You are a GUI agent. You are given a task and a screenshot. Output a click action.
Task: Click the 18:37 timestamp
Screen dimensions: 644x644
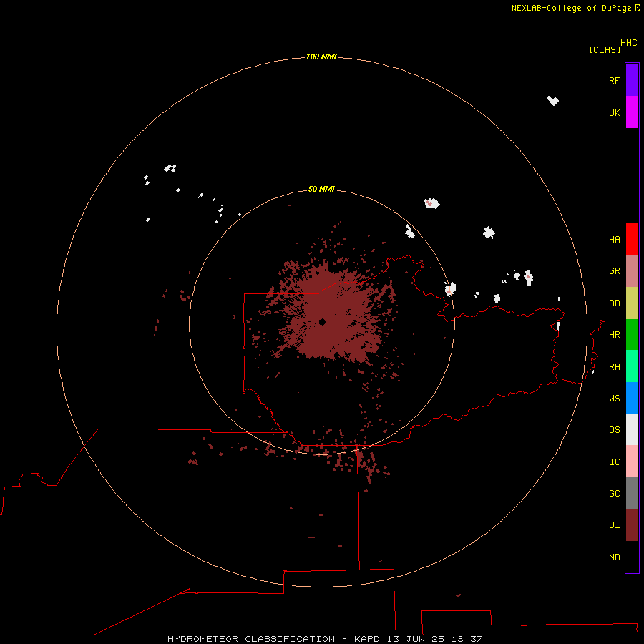[x=467, y=639]
